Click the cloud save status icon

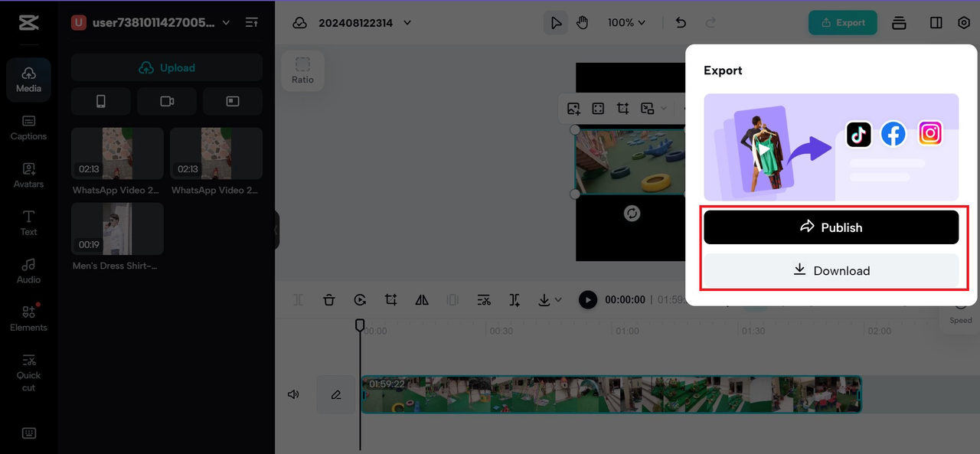click(x=300, y=23)
